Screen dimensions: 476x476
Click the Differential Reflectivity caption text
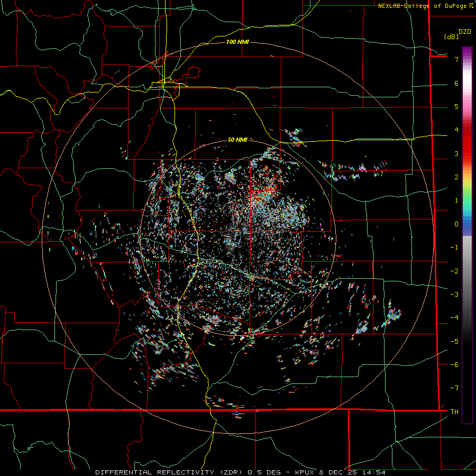240,472
